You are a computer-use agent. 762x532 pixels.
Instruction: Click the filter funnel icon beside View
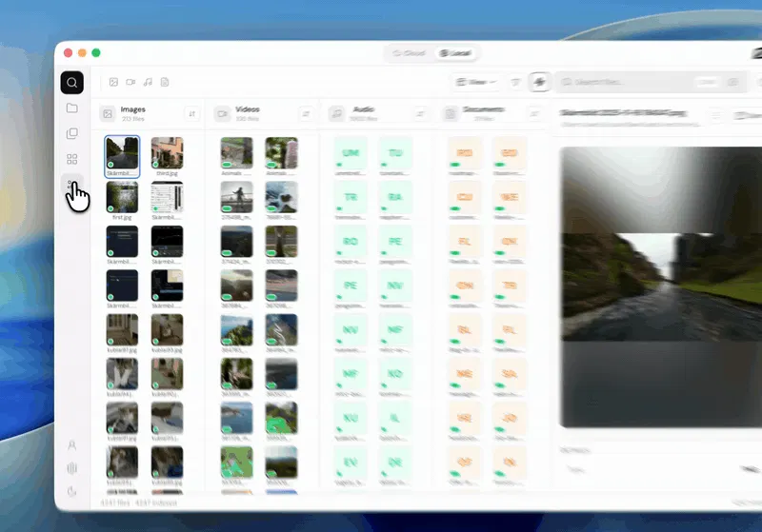pyautogui.click(x=515, y=82)
